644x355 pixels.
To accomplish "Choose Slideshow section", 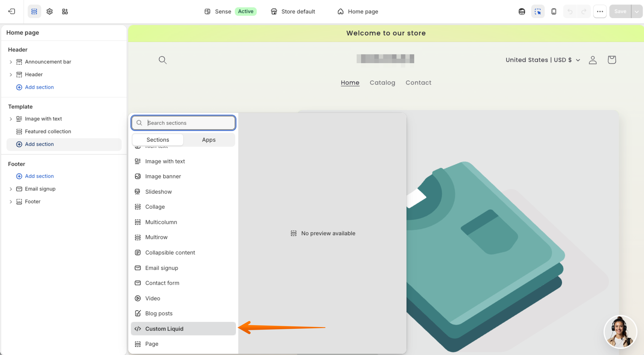I will pyautogui.click(x=183, y=192).
